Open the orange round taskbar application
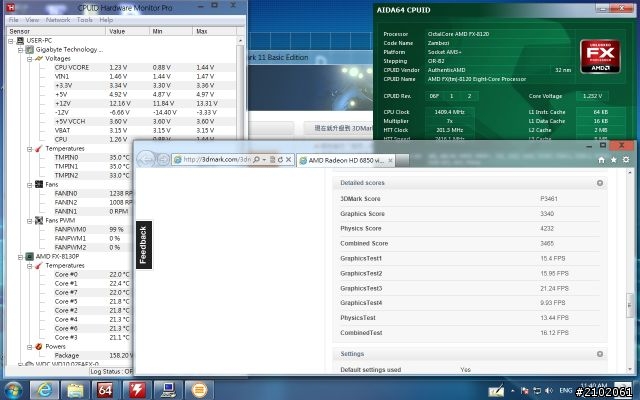This screenshot has height=400, width=640. coord(199,390)
